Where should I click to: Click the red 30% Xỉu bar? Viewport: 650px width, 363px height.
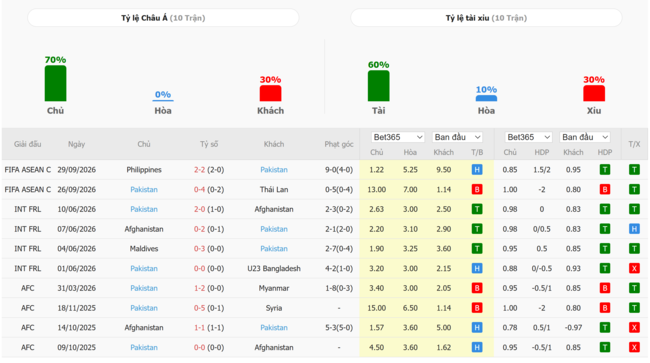594,93
